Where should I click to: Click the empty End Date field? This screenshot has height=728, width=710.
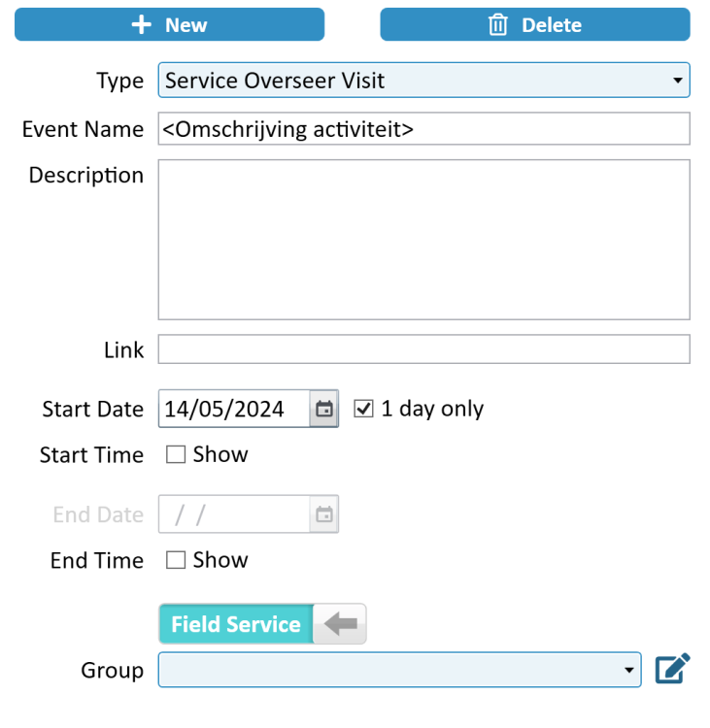[x=233, y=514]
